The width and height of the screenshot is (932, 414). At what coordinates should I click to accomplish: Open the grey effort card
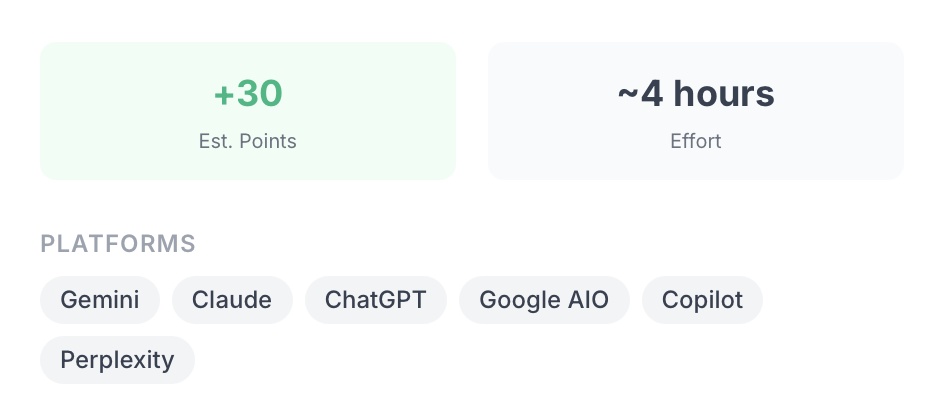(x=696, y=110)
